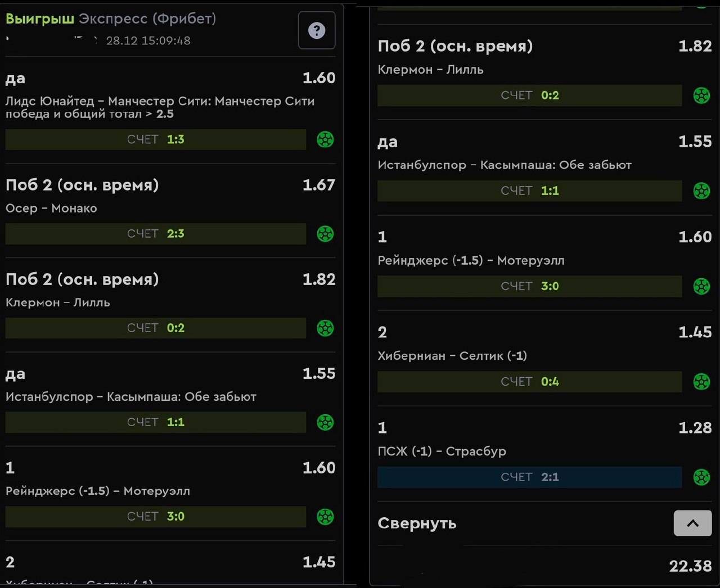Open the Осер – Монако match

51,209
